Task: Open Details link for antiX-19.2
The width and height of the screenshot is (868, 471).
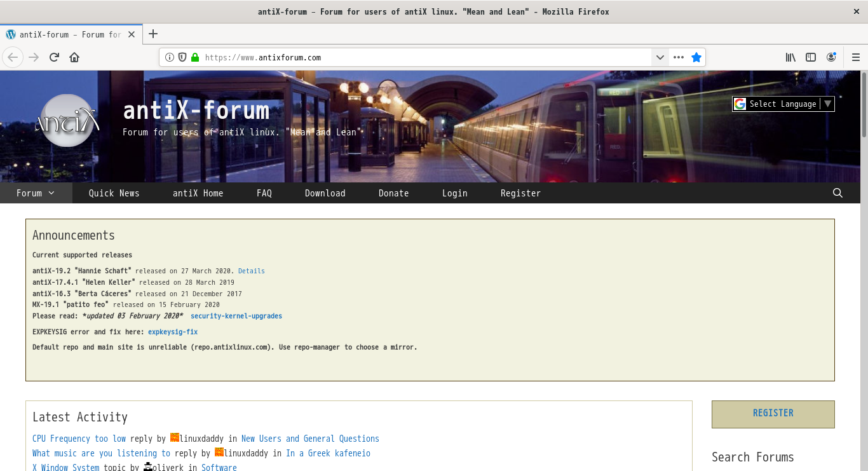Action: [252, 271]
